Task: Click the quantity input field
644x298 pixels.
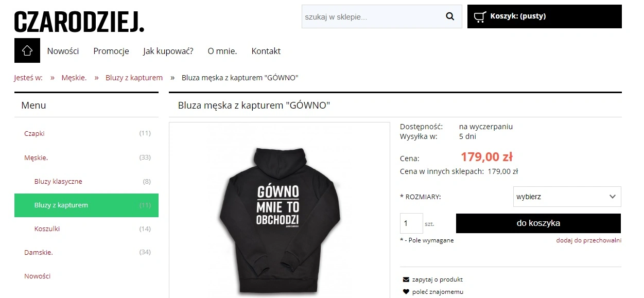Action: click(x=411, y=223)
